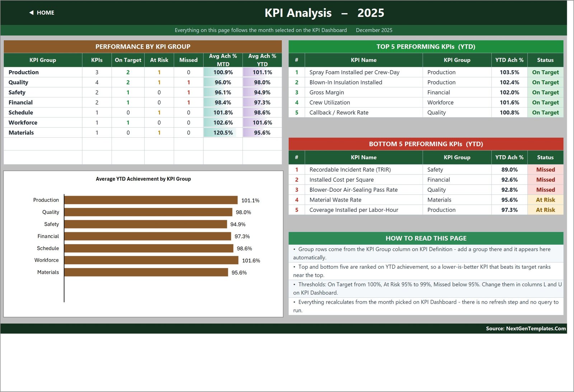Select the 89.0% YTD achievement value
Screen dimensions: 574x392
509,169
